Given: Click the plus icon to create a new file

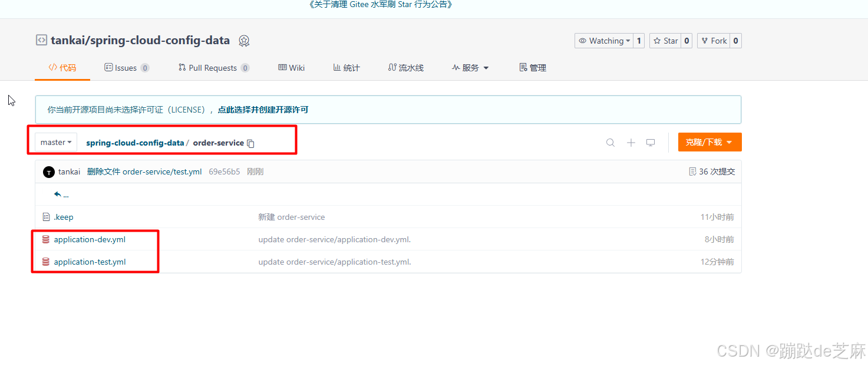Looking at the screenshot, I should click(631, 142).
